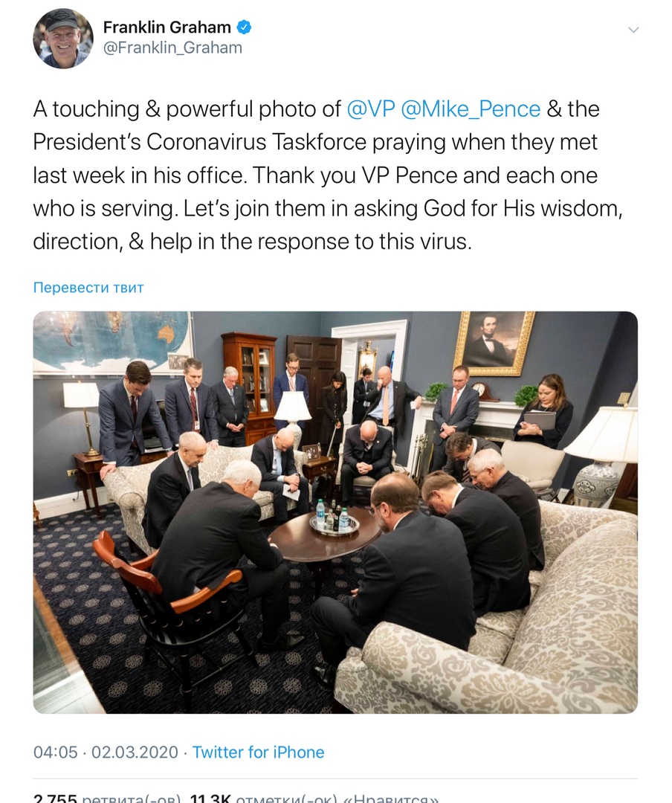Expand the tweet options chevron
This screenshot has height=803, width=672.
633,30
